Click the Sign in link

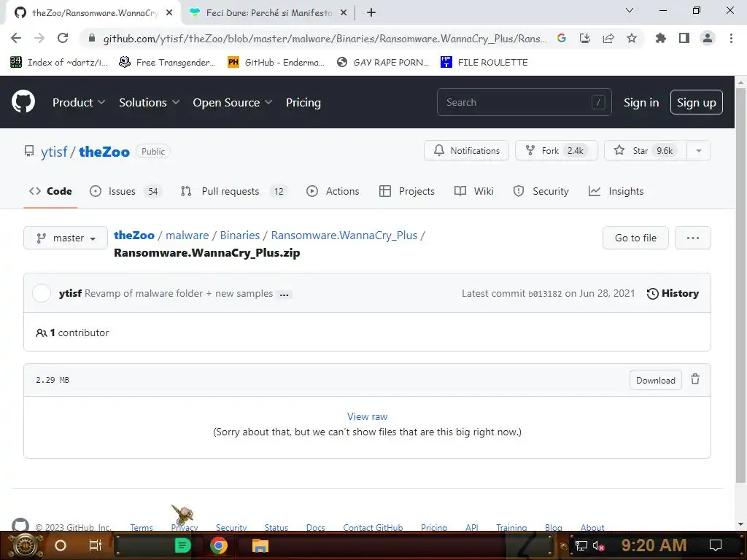tap(641, 102)
